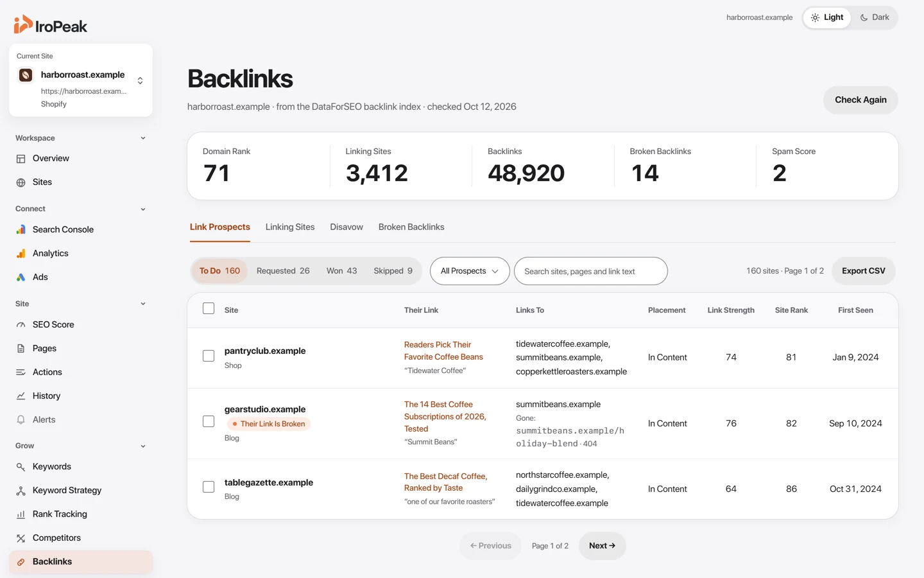The image size is (924, 578).
Task: Filter by Won 43
Action: 341,271
